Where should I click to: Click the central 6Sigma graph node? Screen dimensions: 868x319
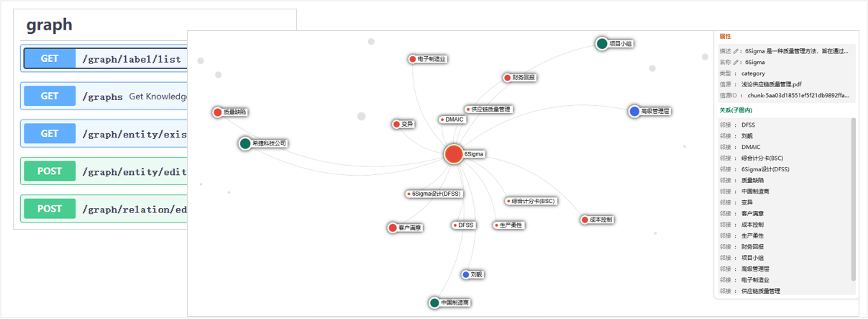tap(453, 154)
